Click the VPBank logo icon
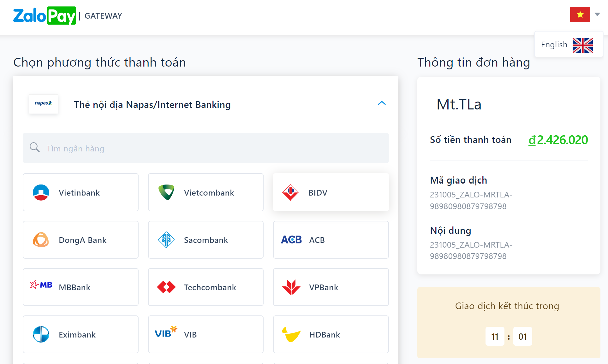Image resolution: width=608 pixels, height=364 pixels. (x=291, y=287)
